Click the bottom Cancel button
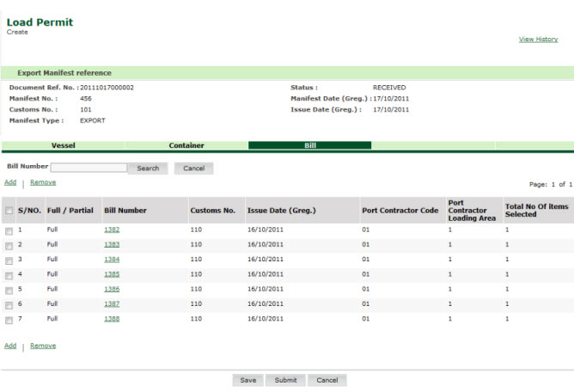Image resolution: width=574 pixels, height=392 pixels. click(x=327, y=380)
